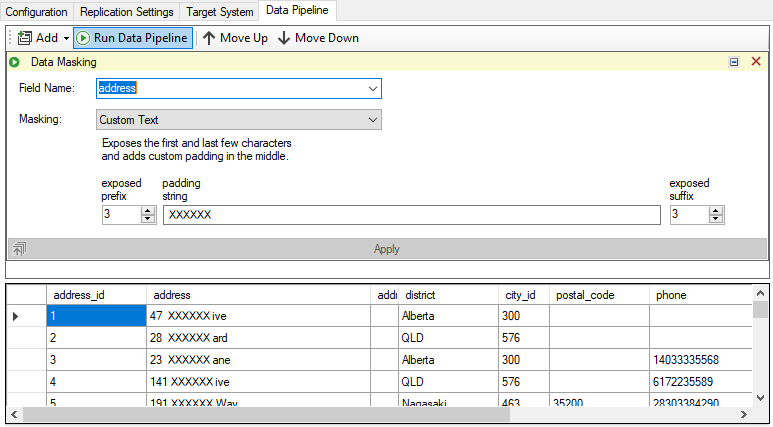Screen dimensions: 773x427
Task: Collapse the Data Masking panel
Action: coord(734,62)
